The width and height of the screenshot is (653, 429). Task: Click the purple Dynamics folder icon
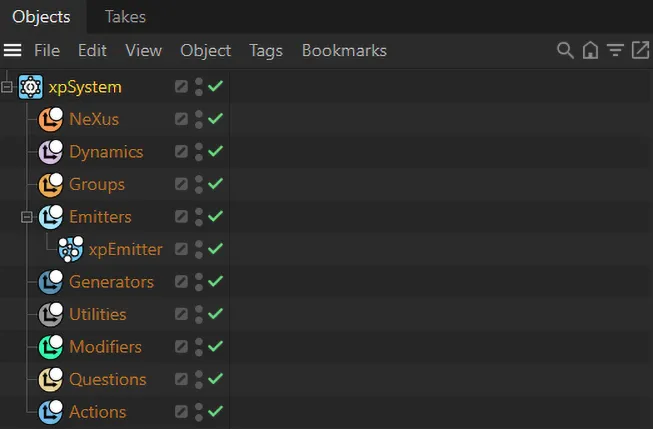51,152
